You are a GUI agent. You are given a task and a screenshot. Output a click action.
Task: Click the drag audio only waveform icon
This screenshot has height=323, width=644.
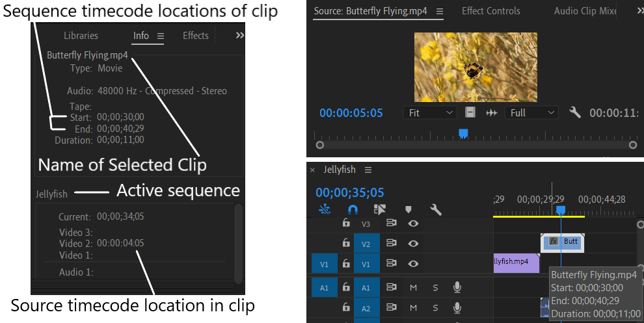pos(492,113)
